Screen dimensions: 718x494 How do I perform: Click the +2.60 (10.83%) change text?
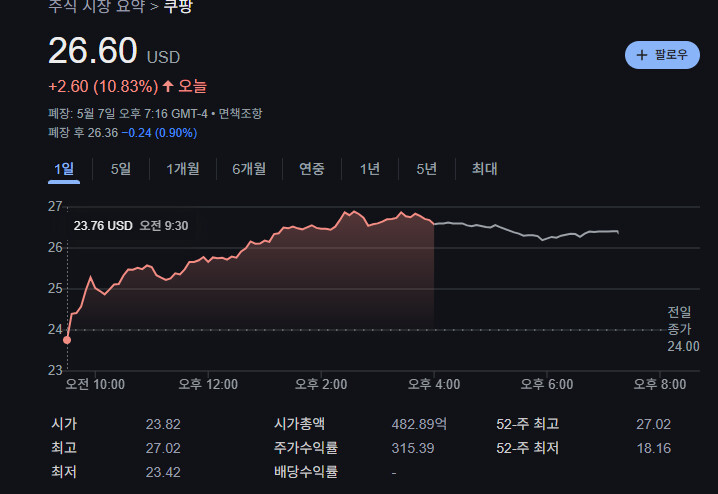click(103, 87)
